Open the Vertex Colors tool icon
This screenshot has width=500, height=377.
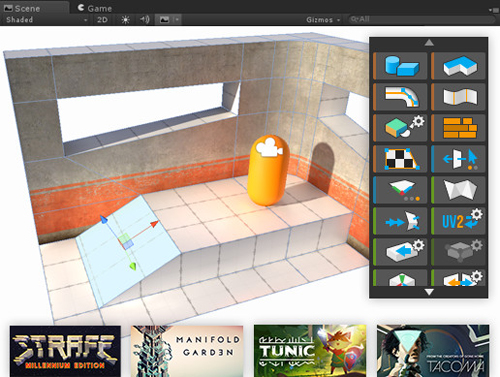(x=400, y=190)
